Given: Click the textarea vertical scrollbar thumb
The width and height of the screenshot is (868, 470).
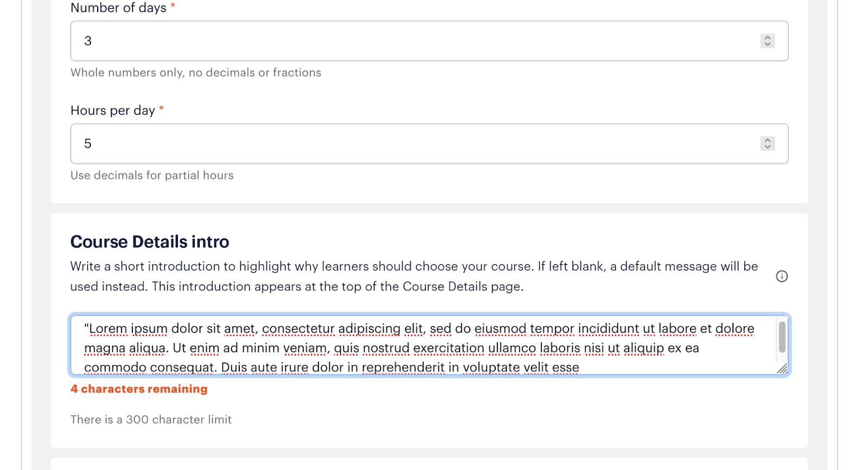Looking at the screenshot, I should click(782, 337).
